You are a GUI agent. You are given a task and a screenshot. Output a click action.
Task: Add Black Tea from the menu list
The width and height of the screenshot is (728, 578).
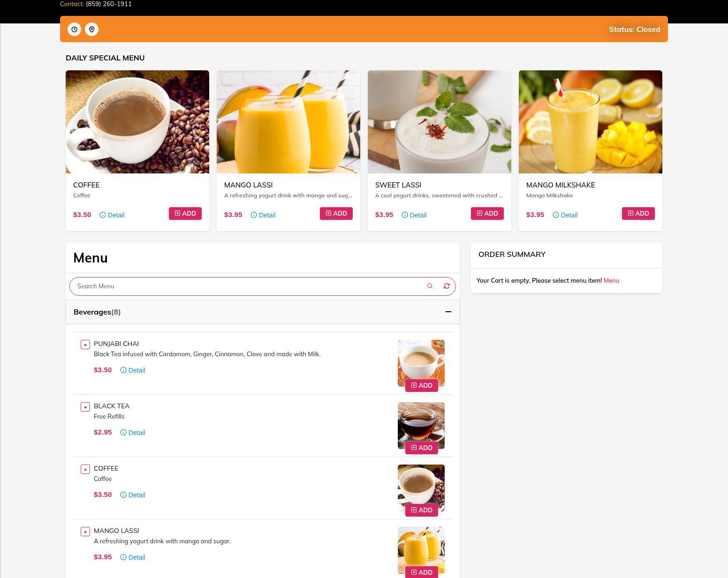coord(422,448)
